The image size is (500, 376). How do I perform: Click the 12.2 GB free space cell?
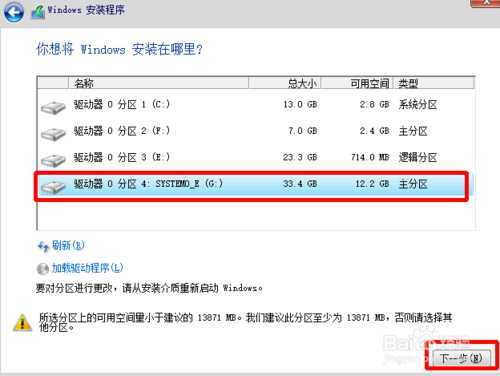pos(372,184)
